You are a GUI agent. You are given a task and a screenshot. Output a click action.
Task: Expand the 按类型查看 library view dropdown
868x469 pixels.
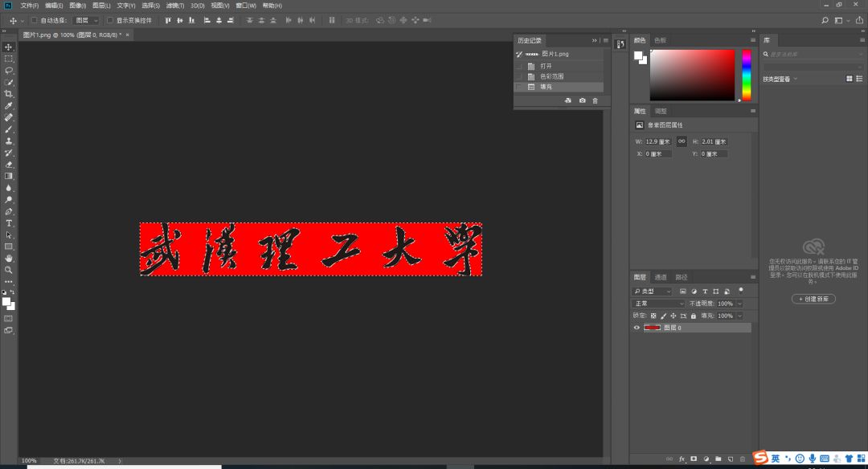(x=780, y=79)
